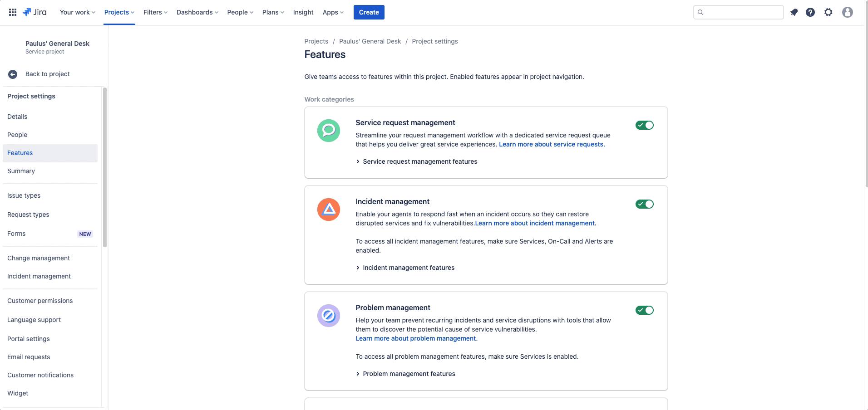Open the settings gear icon
Viewport: 868px width, 410px height.
coord(829,12)
